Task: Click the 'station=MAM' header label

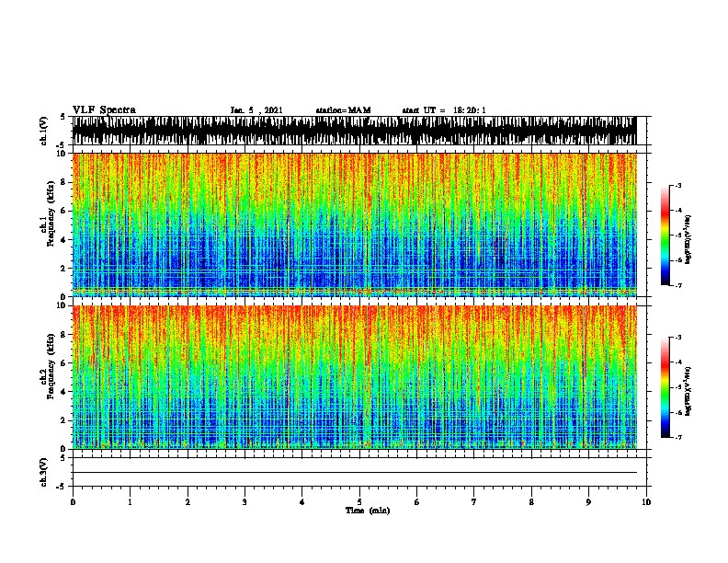Action: (343, 110)
